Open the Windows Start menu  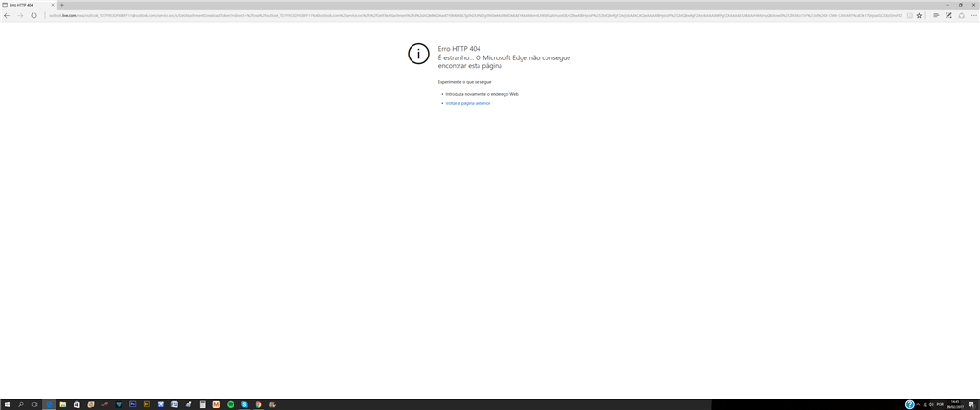tap(7, 404)
